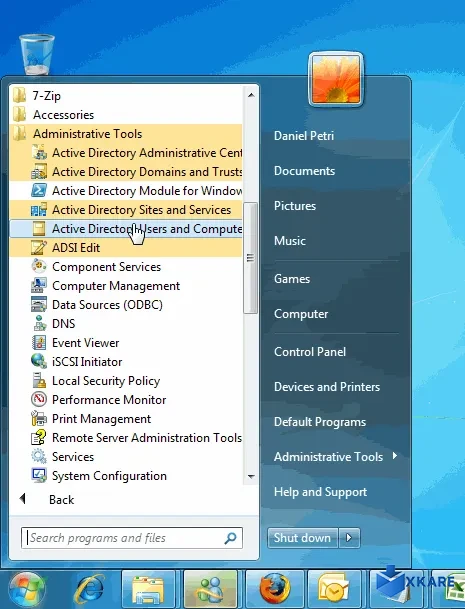
Task: Select 'Active Directory Sites and Services' text
Action: pyautogui.click(x=142, y=210)
